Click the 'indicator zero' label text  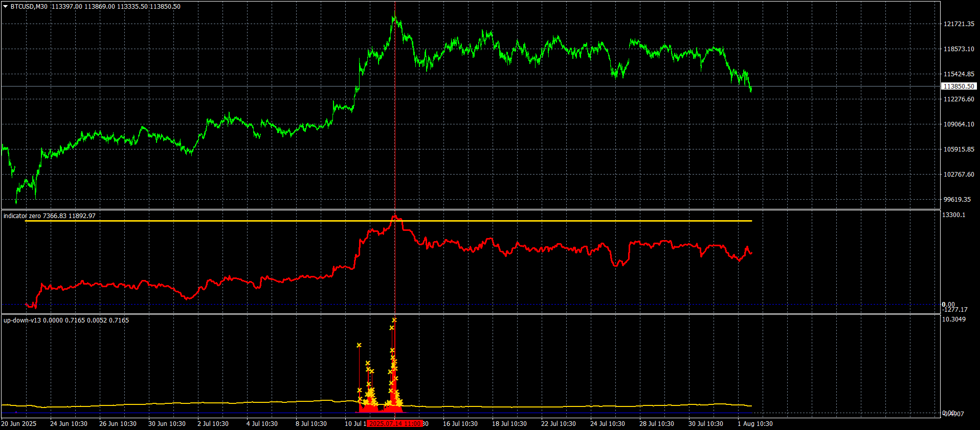pyautogui.click(x=22, y=216)
